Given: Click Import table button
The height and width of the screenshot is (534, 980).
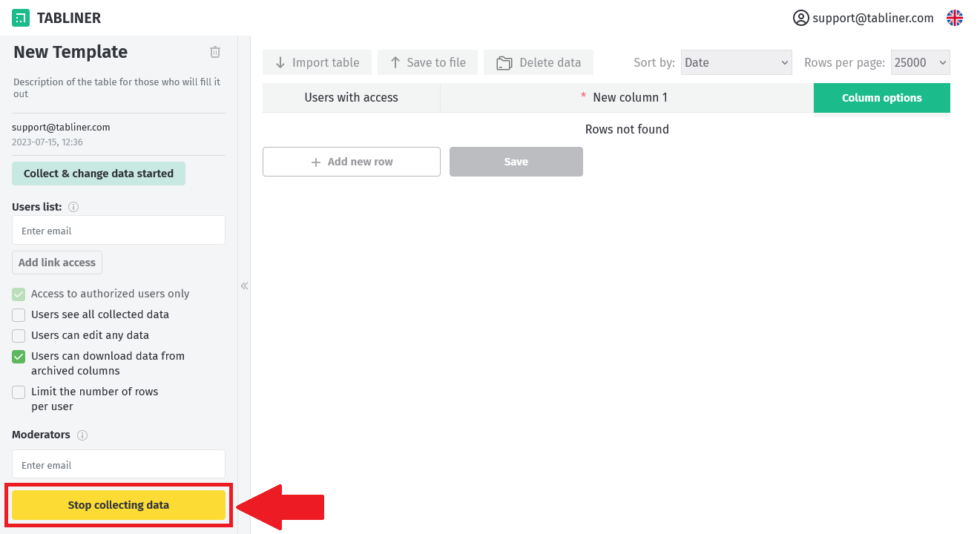Looking at the screenshot, I should tap(317, 62).
